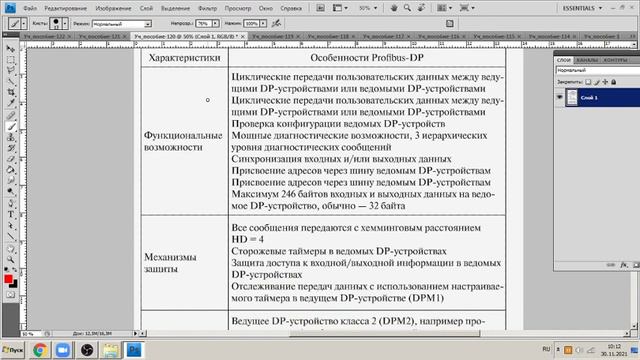Select the Line shape tool

coord(11,236)
